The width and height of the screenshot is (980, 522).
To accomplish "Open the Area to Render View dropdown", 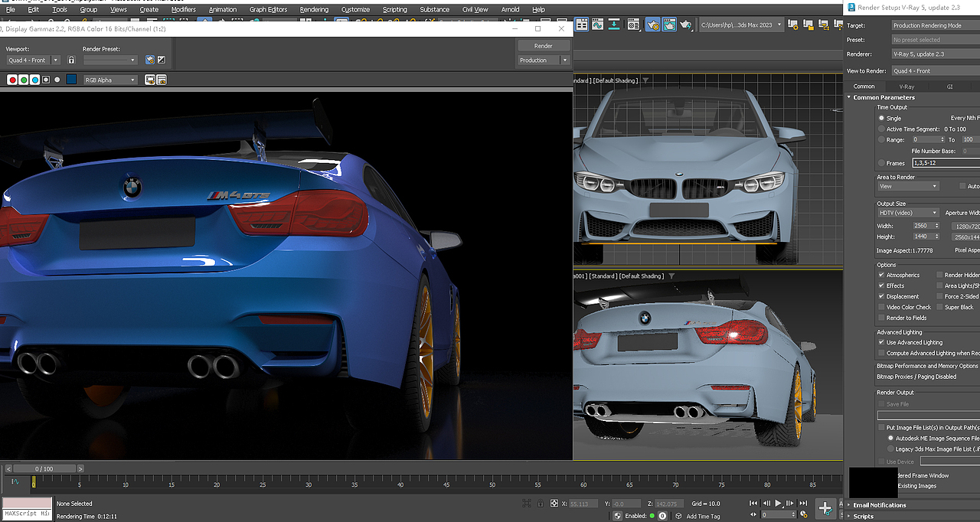I will click(908, 186).
